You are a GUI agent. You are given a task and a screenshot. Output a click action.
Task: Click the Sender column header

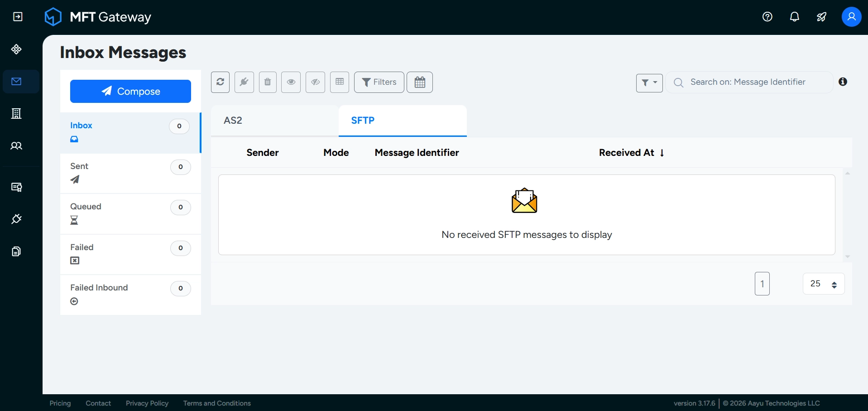click(x=263, y=153)
